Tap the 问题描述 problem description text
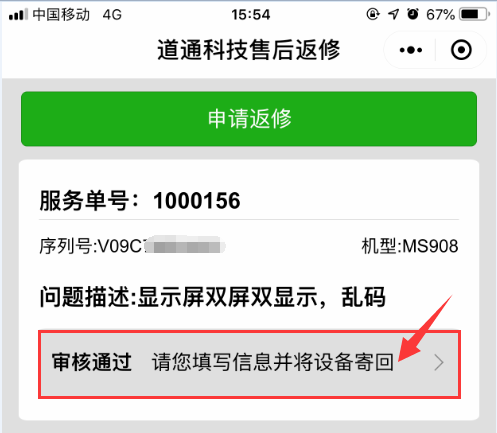 point(213,297)
